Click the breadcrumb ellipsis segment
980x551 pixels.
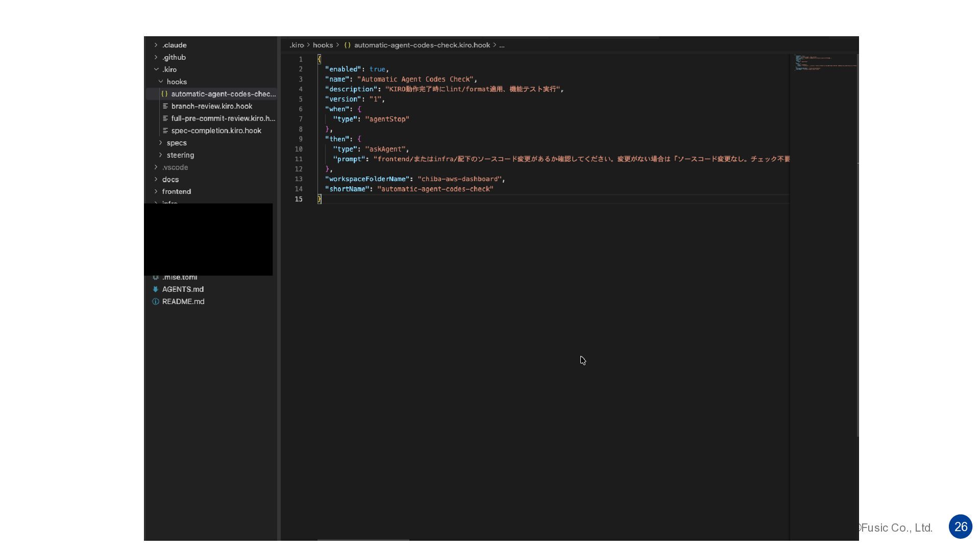tap(502, 45)
